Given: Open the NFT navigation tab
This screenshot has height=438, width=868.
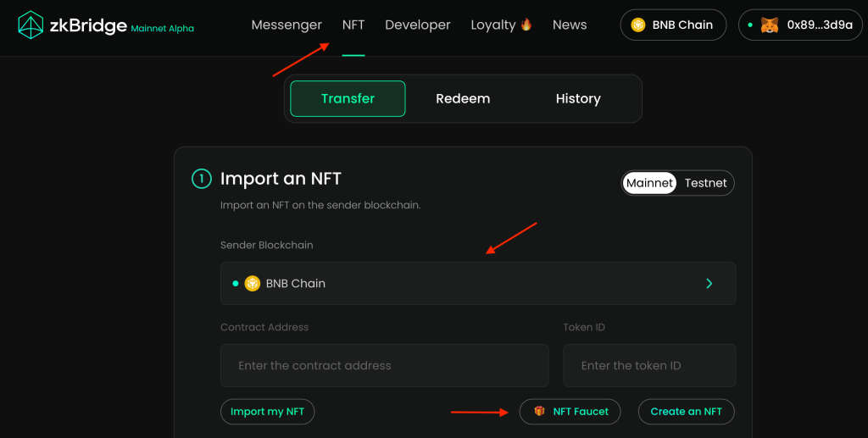Looking at the screenshot, I should [x=353, y=25].
